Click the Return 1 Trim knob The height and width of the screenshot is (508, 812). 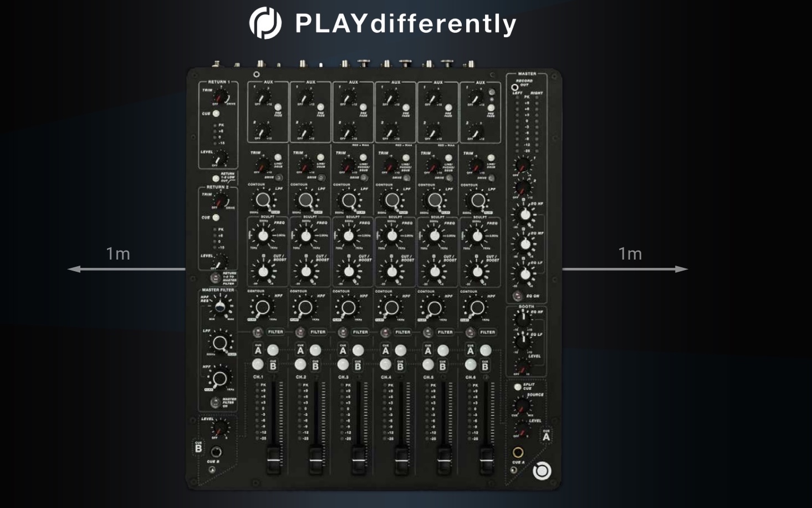click(221, 96)
